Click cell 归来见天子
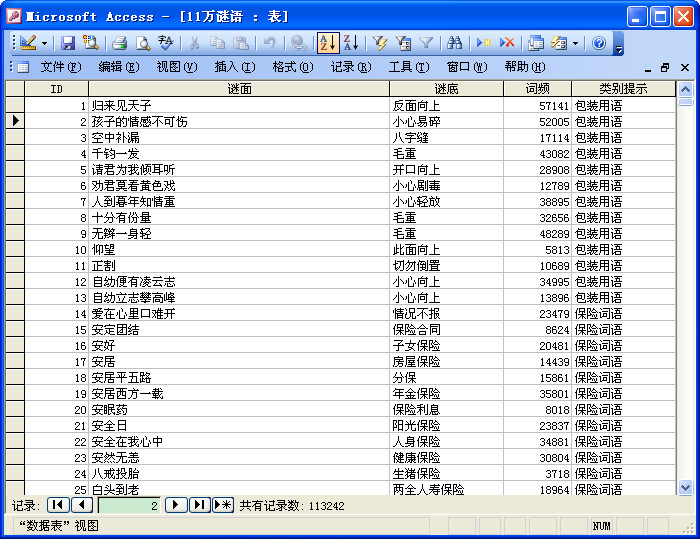This screenshot has width=700, height=539. 239,105
